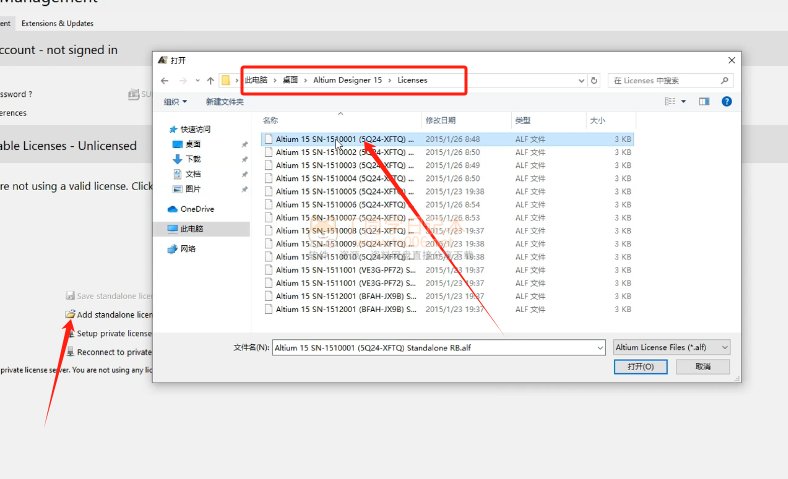Close the 打开 dialog

click(731, 60)
